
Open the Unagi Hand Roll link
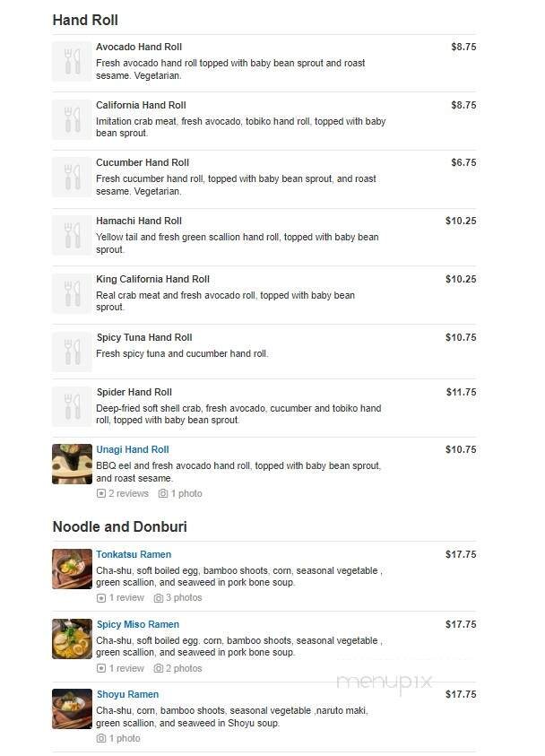(133, 449)
